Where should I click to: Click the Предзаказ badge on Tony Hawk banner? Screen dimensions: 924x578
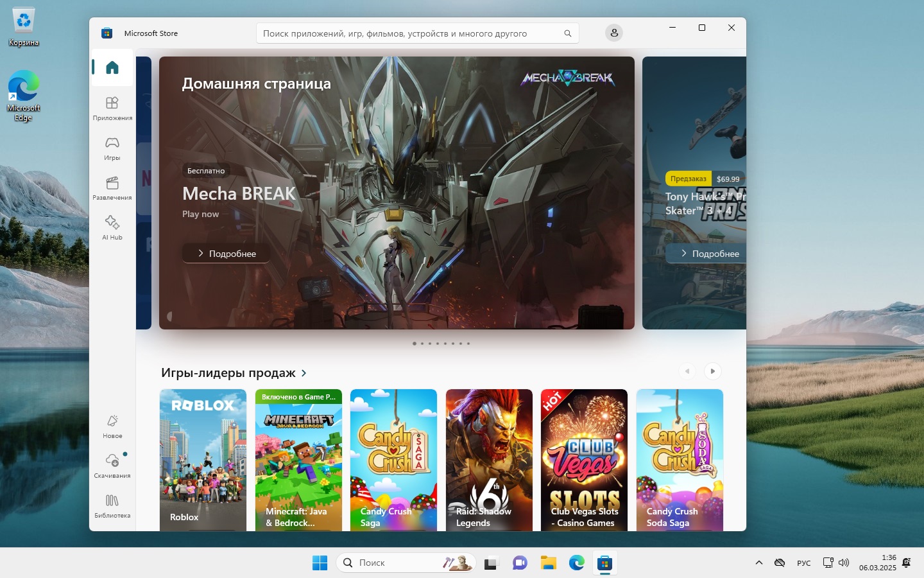tap(689, 179)
